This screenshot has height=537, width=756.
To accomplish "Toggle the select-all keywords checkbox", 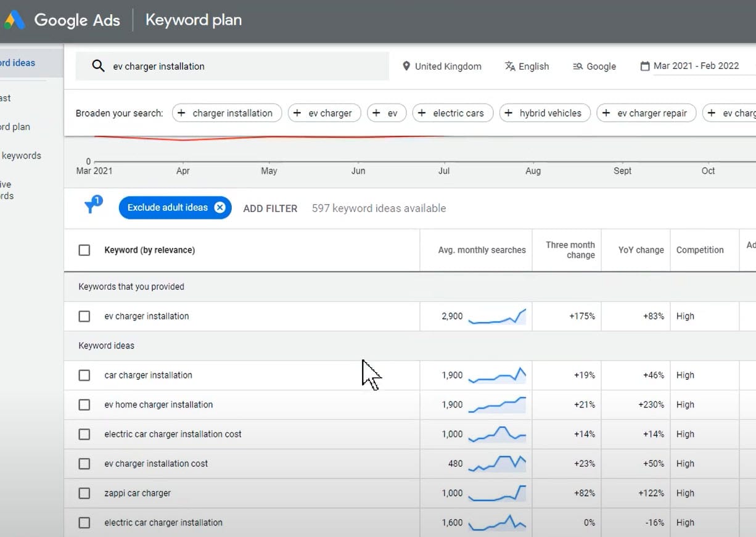I will [x=84, y=250].
